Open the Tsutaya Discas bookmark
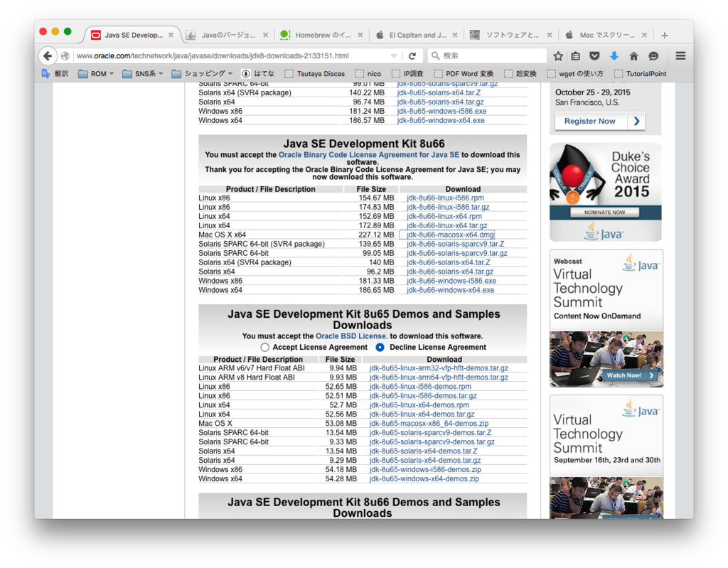Screen dimensions: 728x568 point(315,73)
